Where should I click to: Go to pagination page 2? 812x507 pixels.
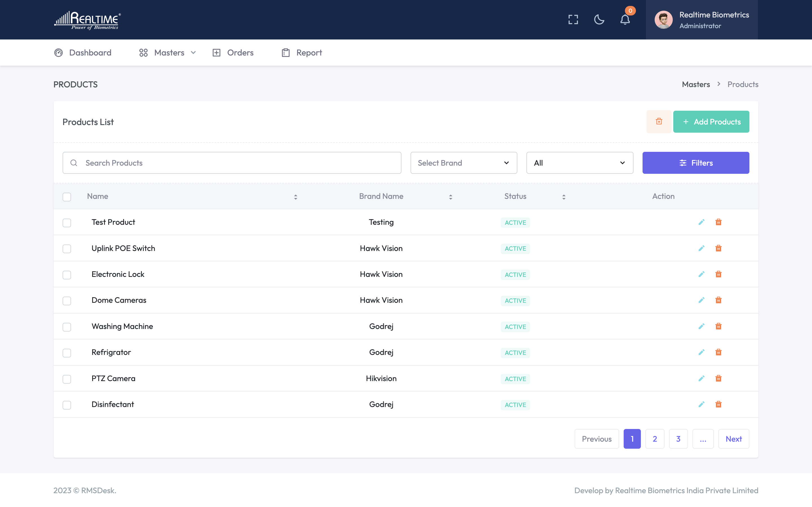tap(655, 439)
